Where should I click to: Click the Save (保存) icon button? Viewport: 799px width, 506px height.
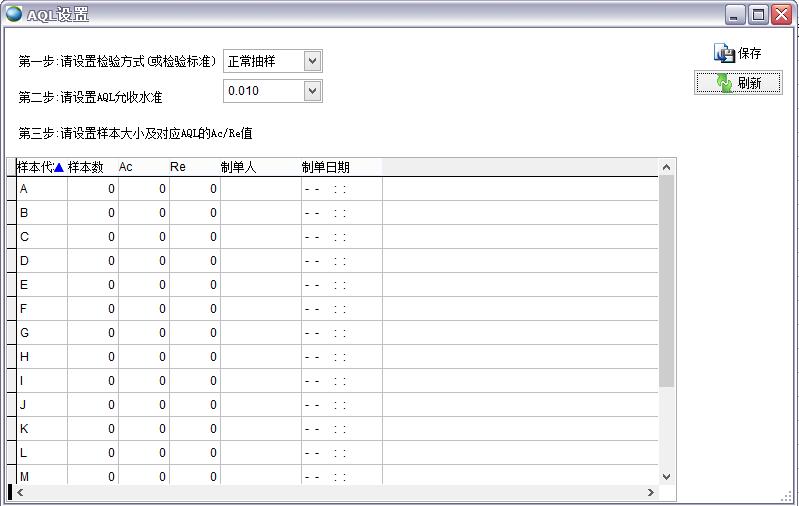click(x=738, y=54)
